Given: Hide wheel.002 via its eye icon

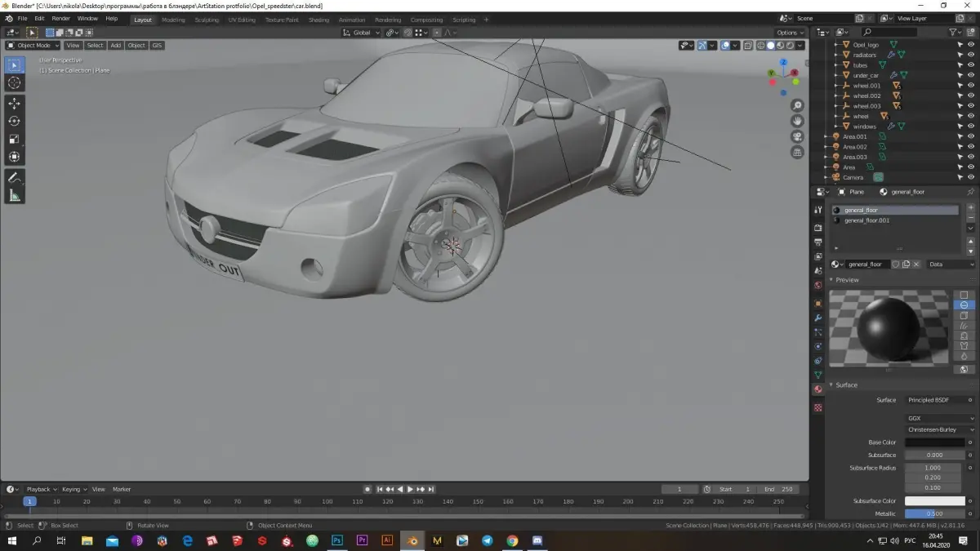Looking at the screenshot, I should pyautogui.click(x=971, y=96).
